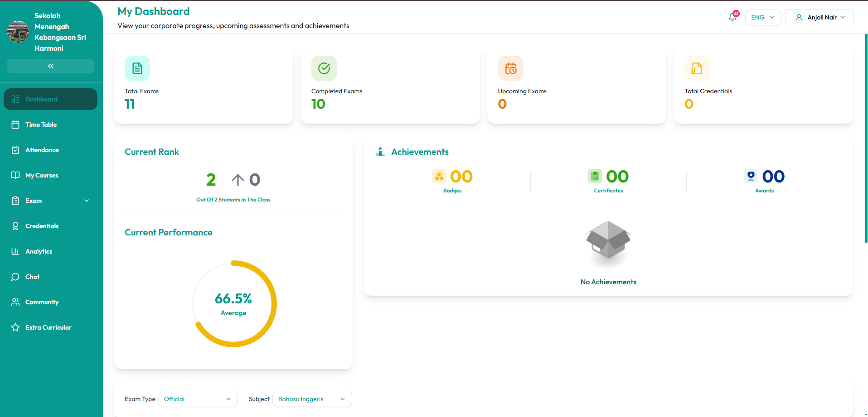Click the Total Credentials icon
This screenshot has height=417, width=868.
click(697, 68)
